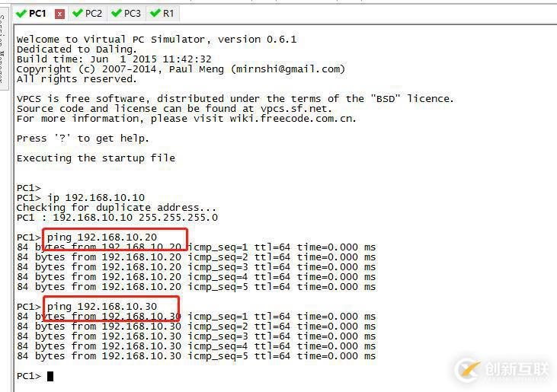Click 'Executing the startup file' line
557x392 pixels.
[96, 158]
